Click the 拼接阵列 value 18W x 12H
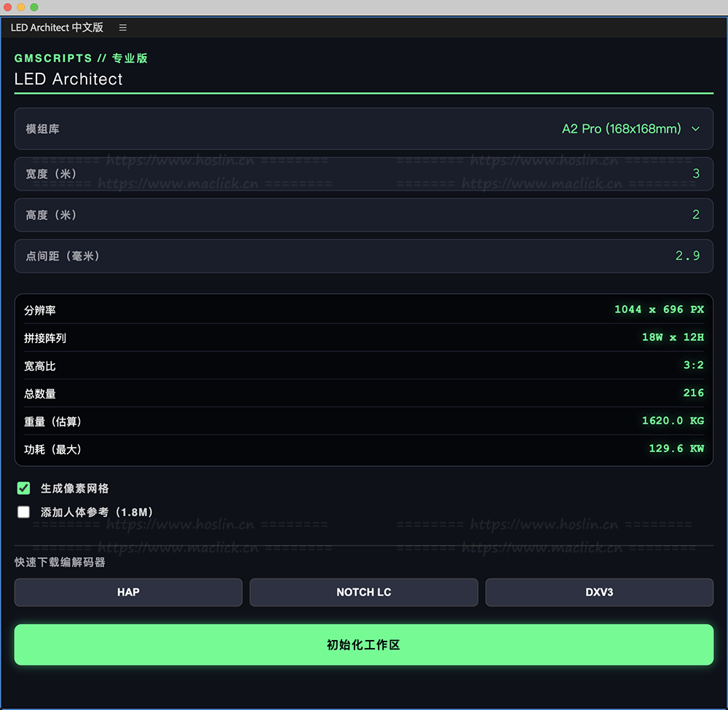728x710 pixels. click(673, 337)
